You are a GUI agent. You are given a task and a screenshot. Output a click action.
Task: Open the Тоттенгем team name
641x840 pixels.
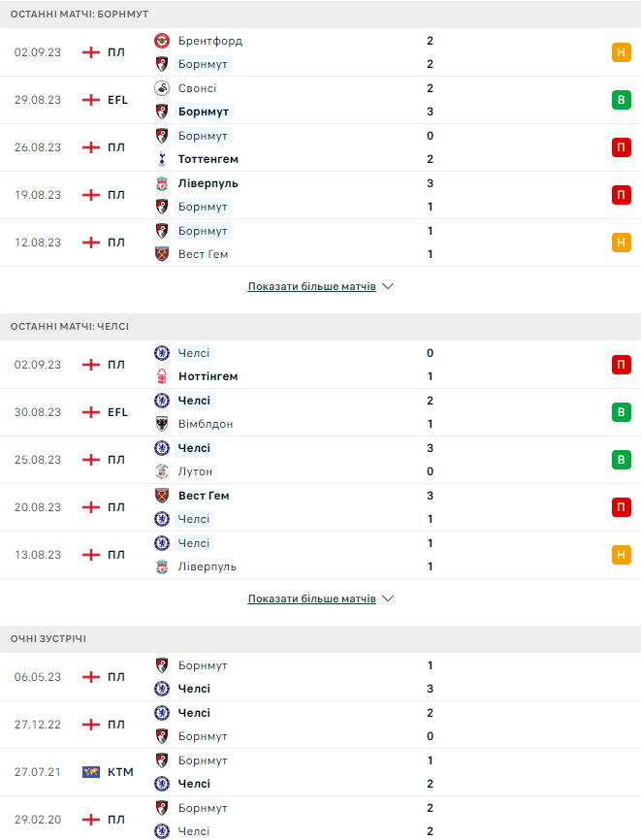(x=208, y=159)
